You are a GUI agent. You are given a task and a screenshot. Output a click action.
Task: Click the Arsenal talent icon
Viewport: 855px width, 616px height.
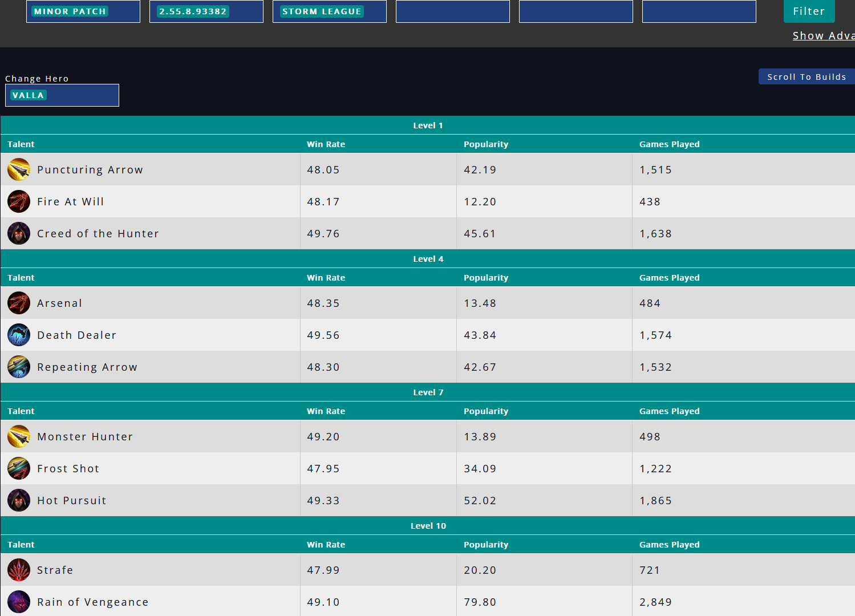(x=19, y=303)
